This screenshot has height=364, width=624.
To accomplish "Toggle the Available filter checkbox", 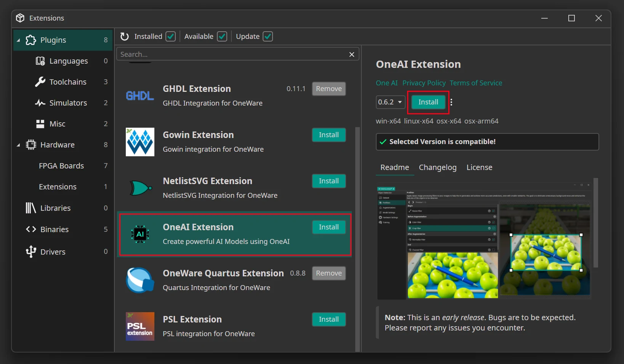I will 222,37.
